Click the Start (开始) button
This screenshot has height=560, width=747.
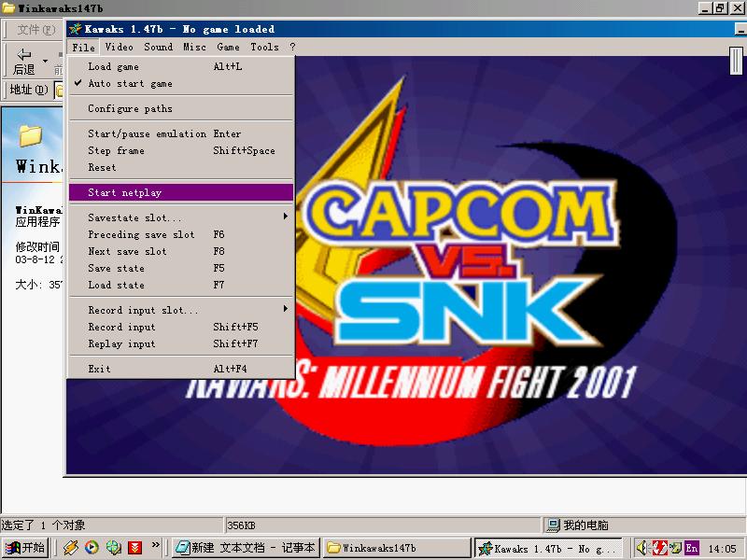click(x=26, y=548)
